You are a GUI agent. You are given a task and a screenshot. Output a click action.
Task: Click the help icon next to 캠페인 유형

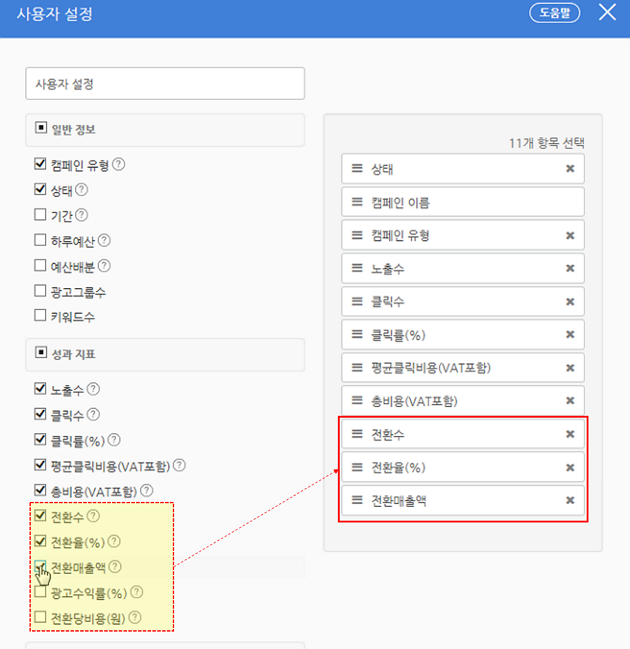pyautogui.click(x=119, y=165)
